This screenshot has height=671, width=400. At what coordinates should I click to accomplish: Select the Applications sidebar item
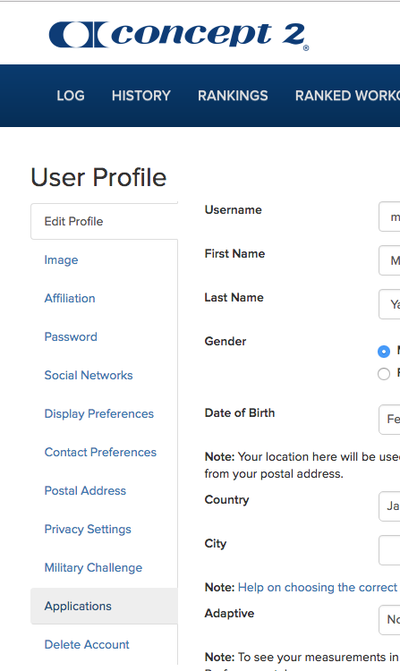click(104, 606)
